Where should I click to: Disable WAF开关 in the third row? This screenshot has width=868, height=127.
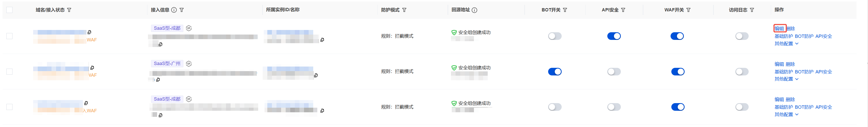[x=678, y=107]
